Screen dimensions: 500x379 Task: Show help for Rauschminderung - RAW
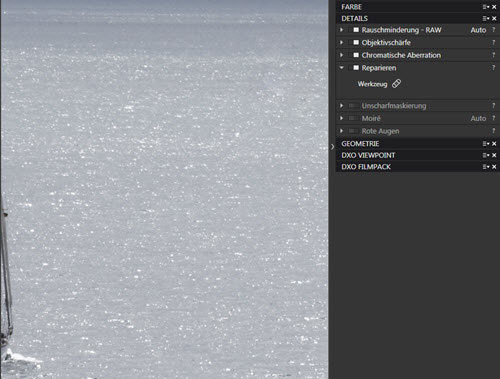[x=494, y=30]
